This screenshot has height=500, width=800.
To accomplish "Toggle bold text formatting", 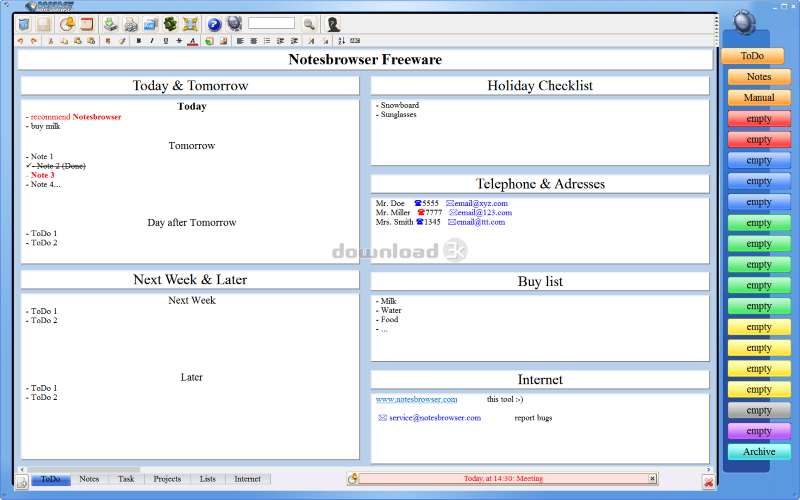I will click(138, 41).
